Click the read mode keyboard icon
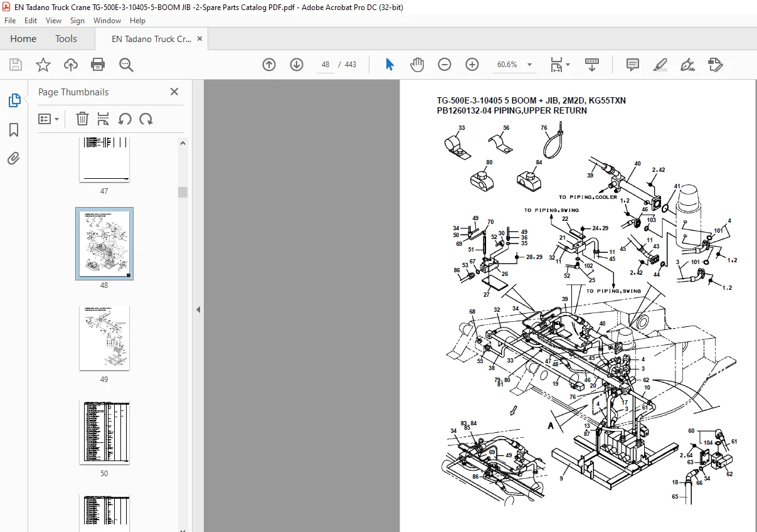The image size is (757, 532). (x=592, y=65)
